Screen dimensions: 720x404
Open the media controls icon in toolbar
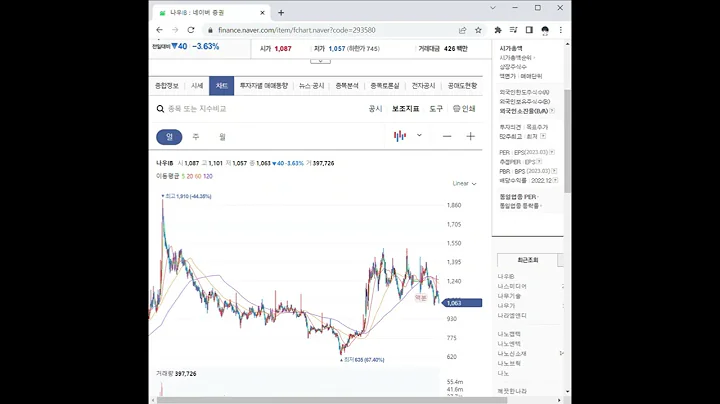coord(513,30)
